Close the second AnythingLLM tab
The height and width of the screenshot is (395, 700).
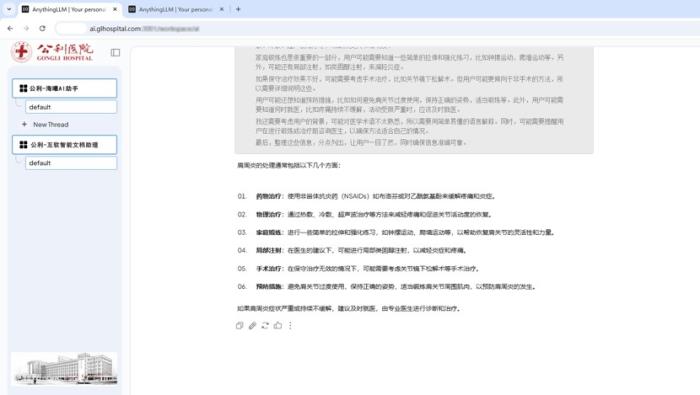[x=221, y=9]
